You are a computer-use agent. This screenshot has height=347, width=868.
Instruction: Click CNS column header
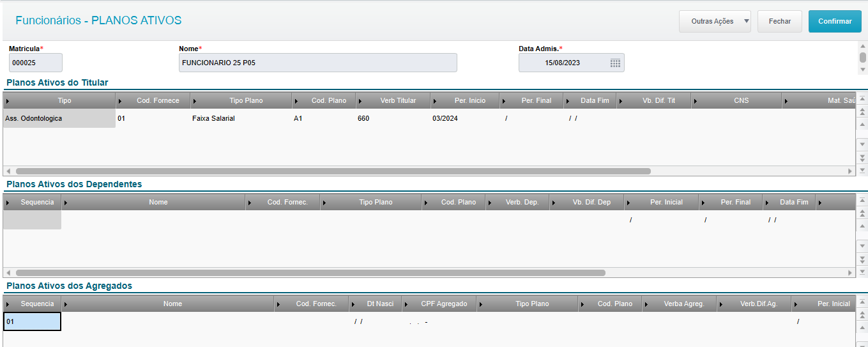[x=736, y=101]
